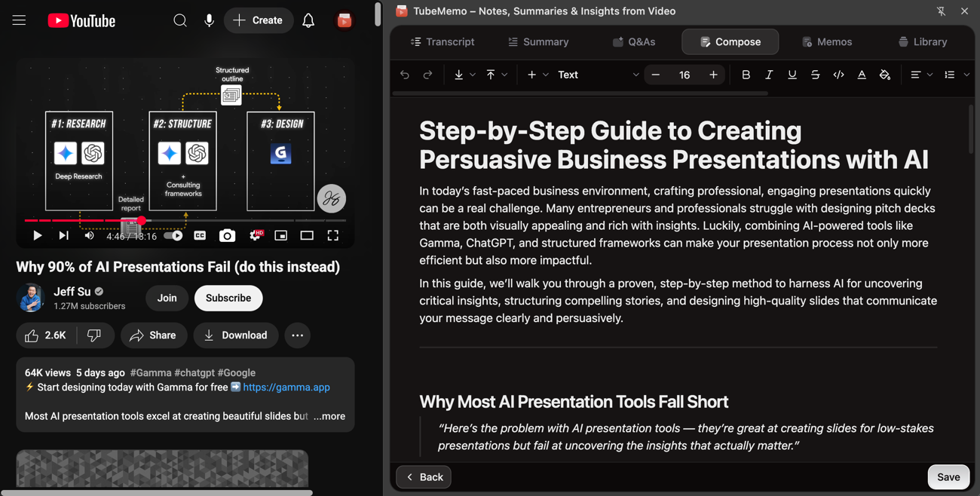This screenshot has height=496, width=980.
Task: Expand the insert plus dropdown chevron
Action: pos(546,75)
